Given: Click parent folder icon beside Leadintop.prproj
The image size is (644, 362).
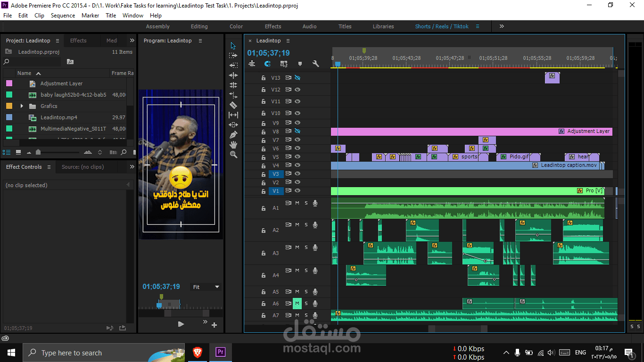Looking at the screenshot, I should click(x=8, y=52).
